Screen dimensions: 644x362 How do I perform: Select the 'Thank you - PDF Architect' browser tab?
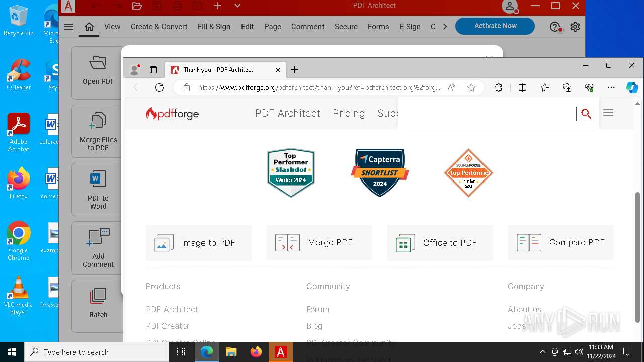point(226,70)
